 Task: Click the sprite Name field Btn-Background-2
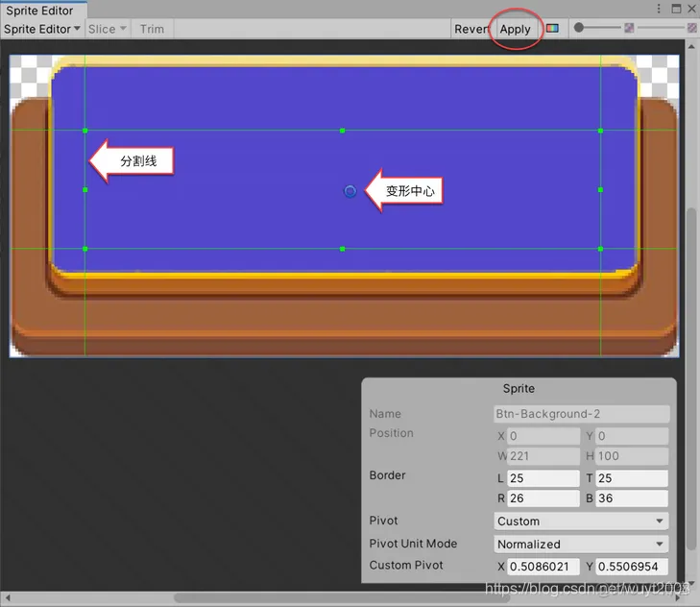[x=581, y=414]
